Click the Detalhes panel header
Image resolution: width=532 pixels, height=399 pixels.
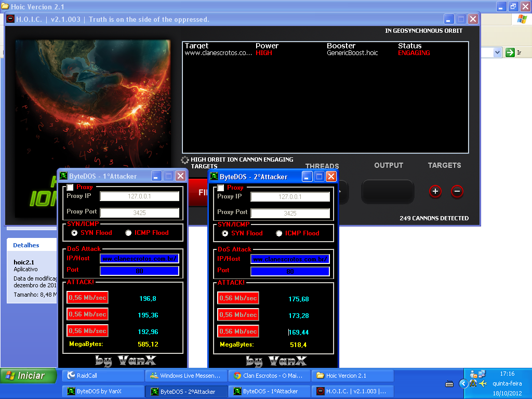point(26,245)
